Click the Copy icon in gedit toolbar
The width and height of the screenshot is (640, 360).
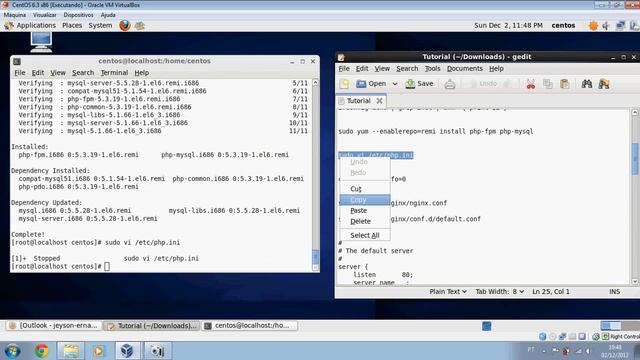coord(548,84)
